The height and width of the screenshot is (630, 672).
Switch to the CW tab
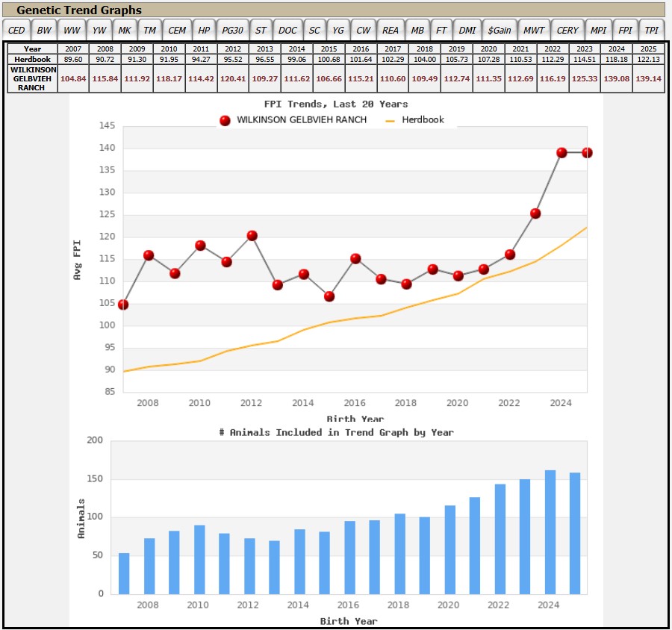pyautogui.click(x=363, y=30)
